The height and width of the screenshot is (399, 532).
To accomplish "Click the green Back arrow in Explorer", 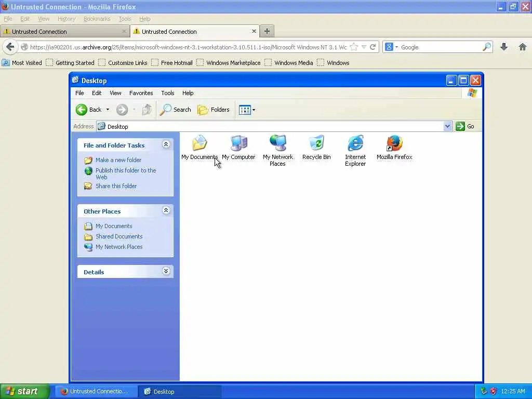I will point(82,110).
